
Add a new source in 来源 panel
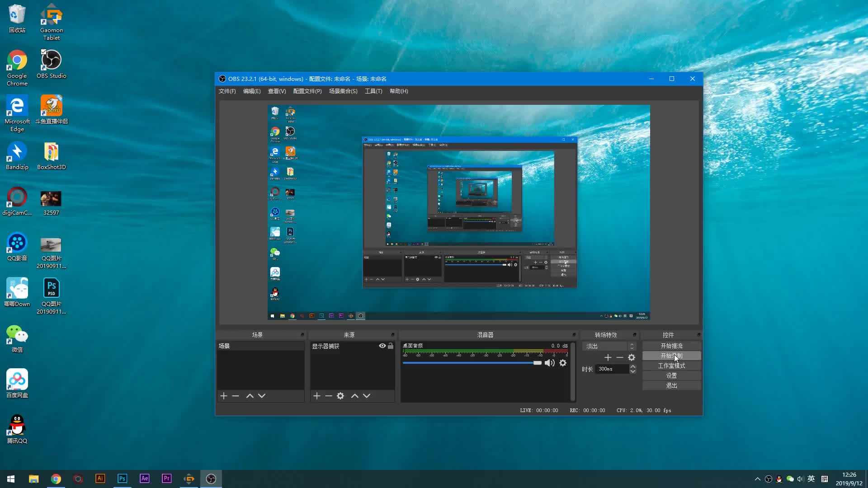(x=317, y=396)
